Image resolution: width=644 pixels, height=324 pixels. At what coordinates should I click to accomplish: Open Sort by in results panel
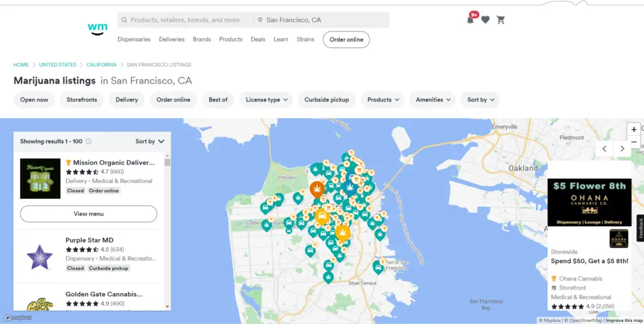coord(150,142)
